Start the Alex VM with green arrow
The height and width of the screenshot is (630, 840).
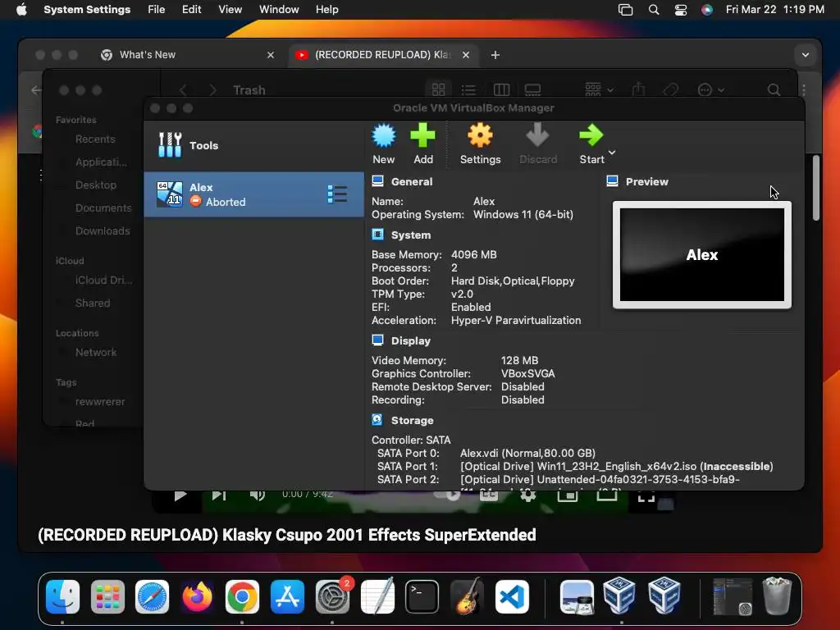click(591, 144)
